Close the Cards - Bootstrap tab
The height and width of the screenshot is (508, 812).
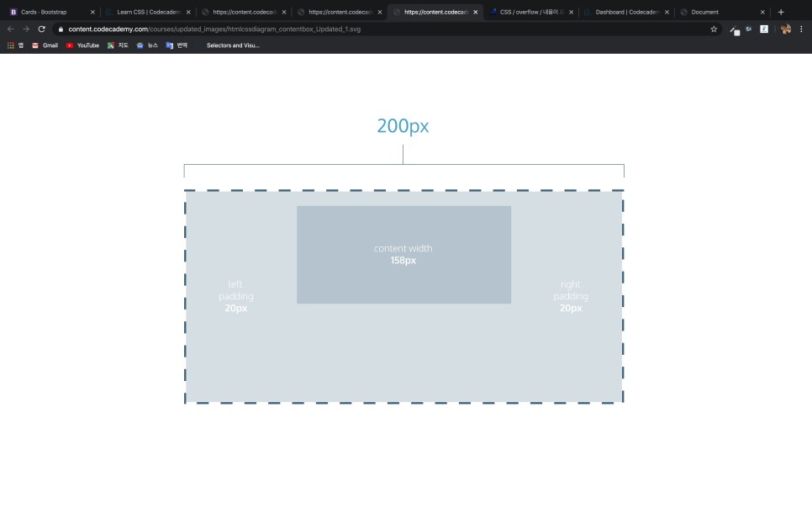click(92, 12)
